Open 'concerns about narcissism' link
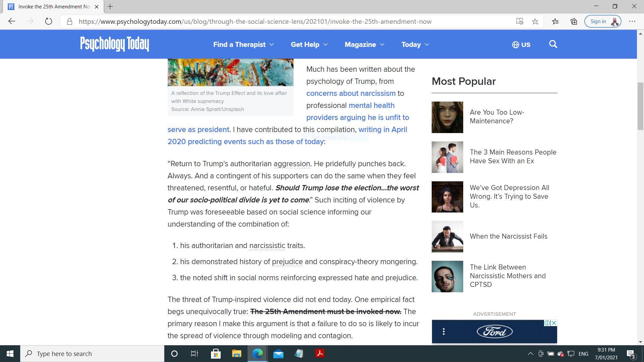Image resolution: width=644 pixels, height=362 pixels. (351, 94)
